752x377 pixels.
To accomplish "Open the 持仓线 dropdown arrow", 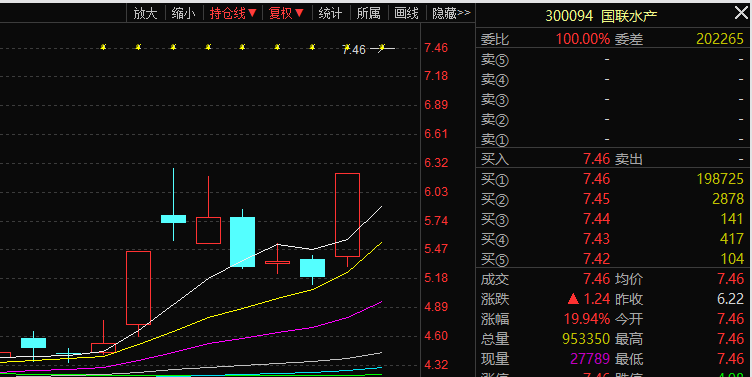I will [253, 13].
